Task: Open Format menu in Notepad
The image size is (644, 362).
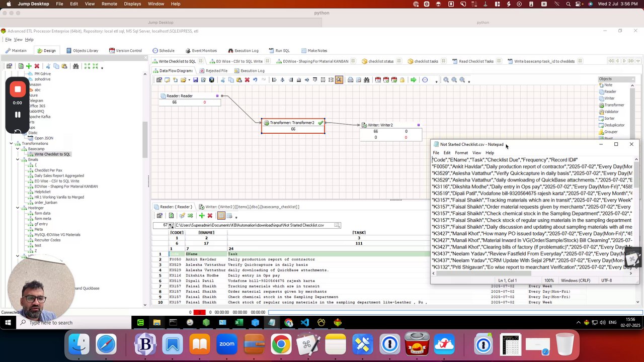Action: (x=461, y=153)
